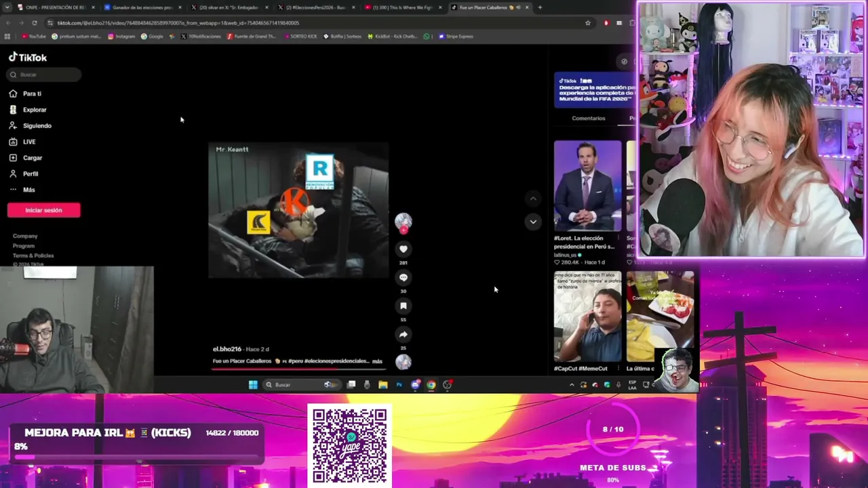Save the video with the bookmark icon
The width and height of the screenshot is (868, 488).
pyautogui.click(x=403, y=306)
